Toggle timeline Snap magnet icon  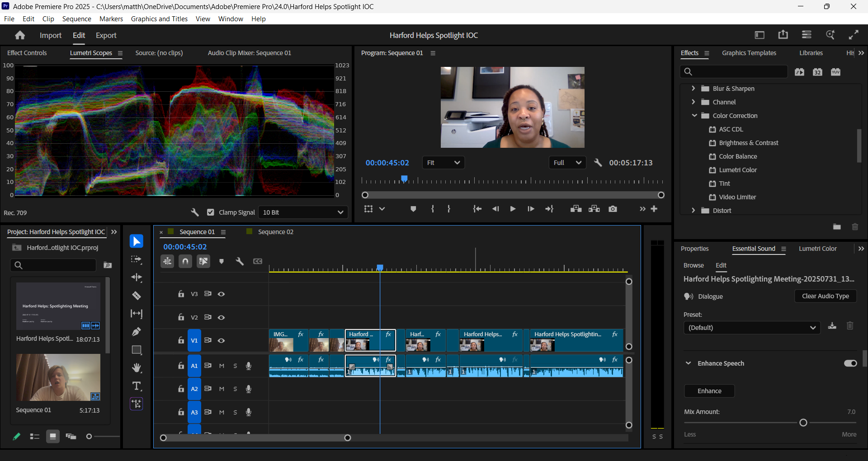(185, 261)
